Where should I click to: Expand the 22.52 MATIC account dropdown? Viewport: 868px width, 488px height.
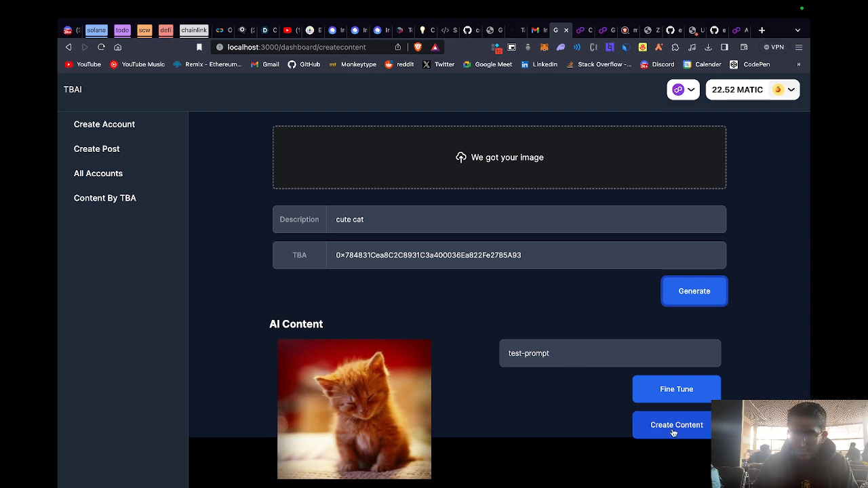point(753,89)
